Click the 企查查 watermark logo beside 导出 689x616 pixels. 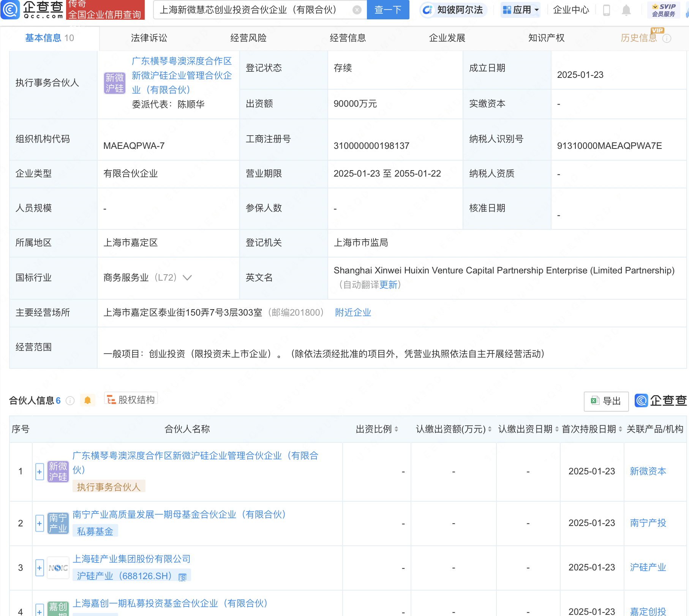click(x=661, y=401)
